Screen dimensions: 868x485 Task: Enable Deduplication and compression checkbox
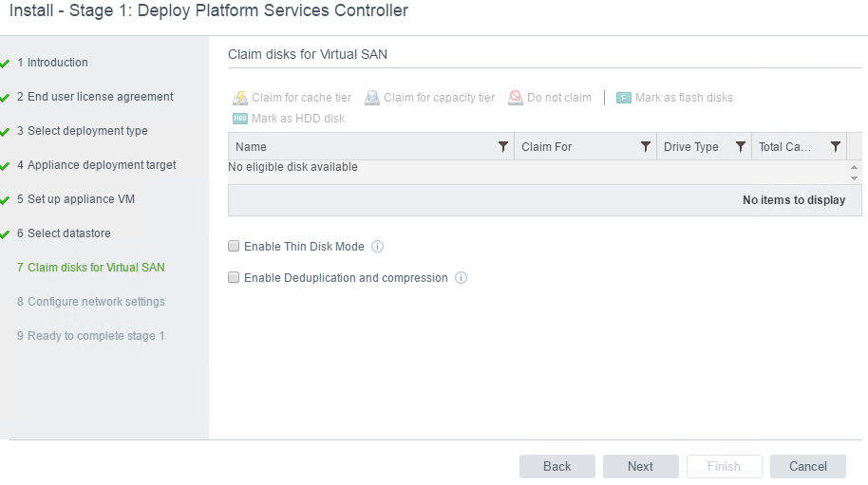click(234, 277)
